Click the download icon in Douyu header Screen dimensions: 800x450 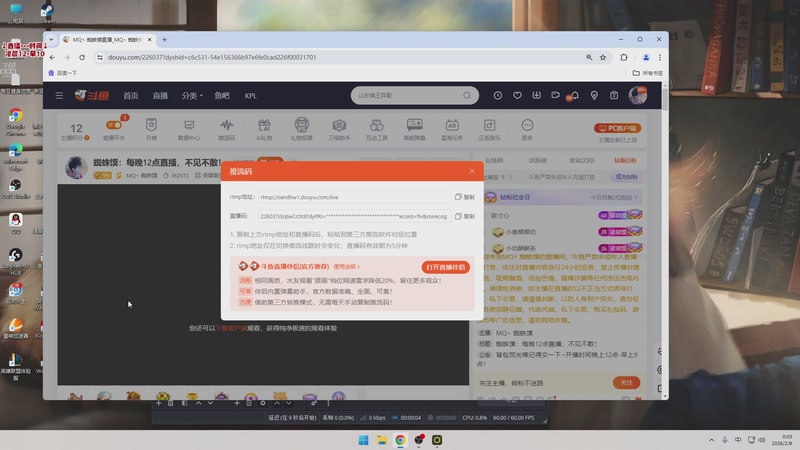tap(536, 95)
